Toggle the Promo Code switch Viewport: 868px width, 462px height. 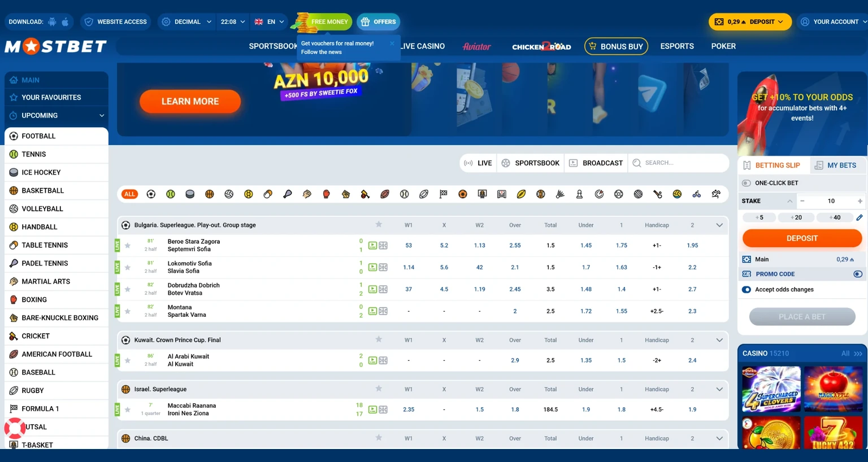[x=858, y=274]
